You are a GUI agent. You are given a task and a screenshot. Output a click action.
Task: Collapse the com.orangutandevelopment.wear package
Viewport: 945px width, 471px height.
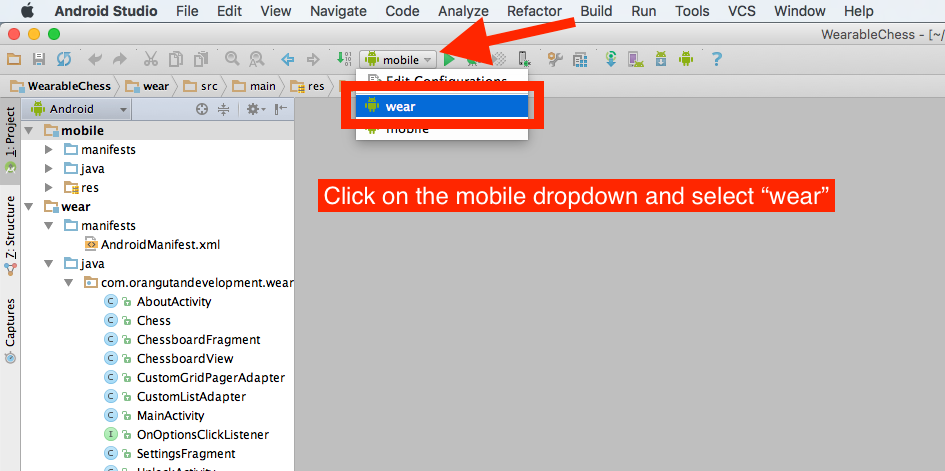[69, 283]
